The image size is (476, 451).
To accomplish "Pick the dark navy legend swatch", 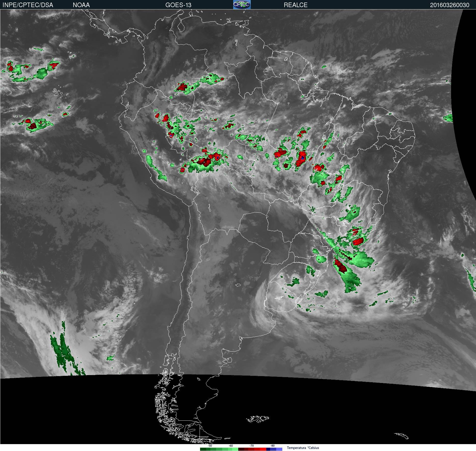I will point(268,449).
